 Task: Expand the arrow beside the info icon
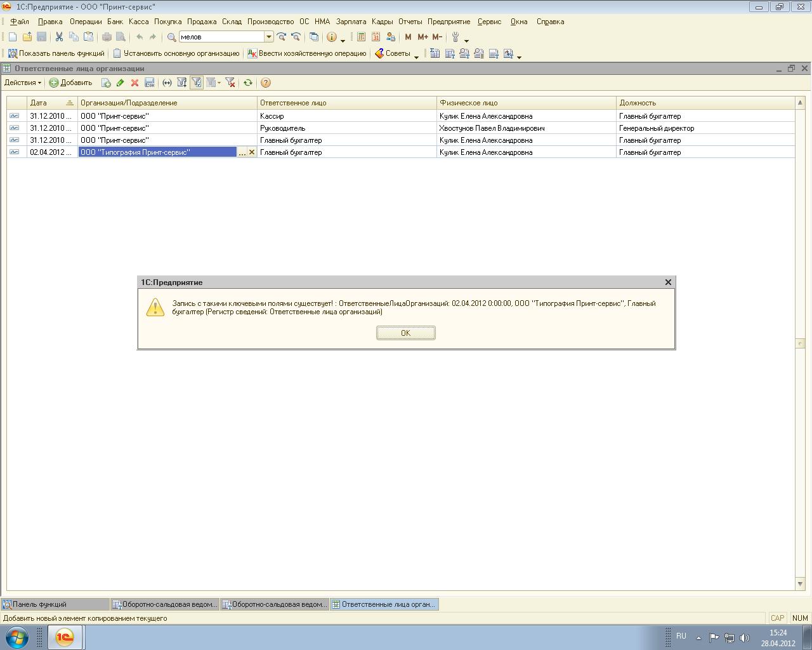click(343, 40)
